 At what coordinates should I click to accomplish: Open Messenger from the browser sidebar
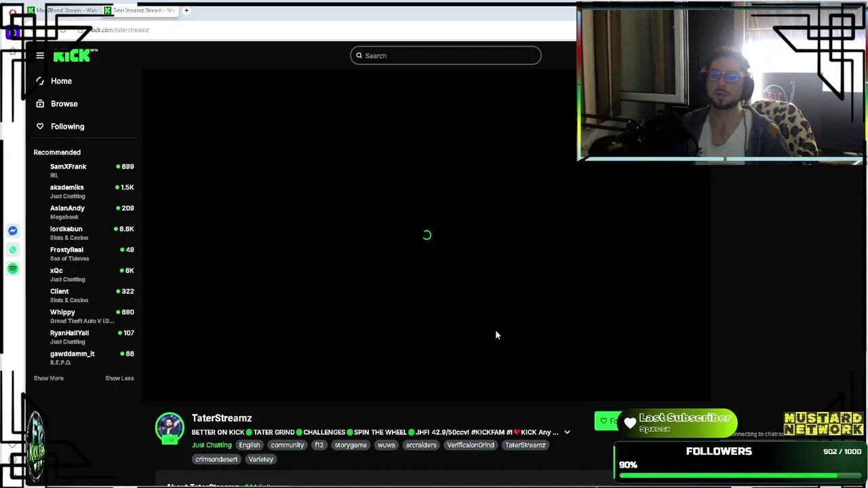[13, 231]
